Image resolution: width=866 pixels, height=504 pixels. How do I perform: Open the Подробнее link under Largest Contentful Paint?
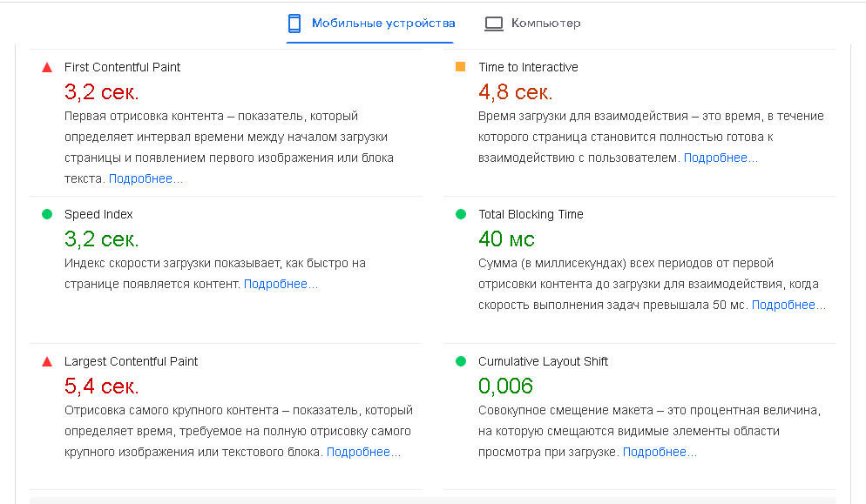tap(363, 452)
